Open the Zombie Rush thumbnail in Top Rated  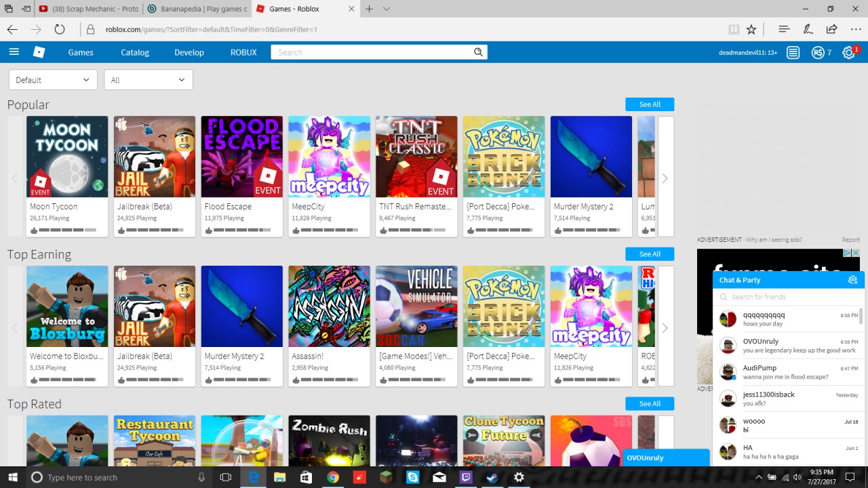tap(329, 441)
